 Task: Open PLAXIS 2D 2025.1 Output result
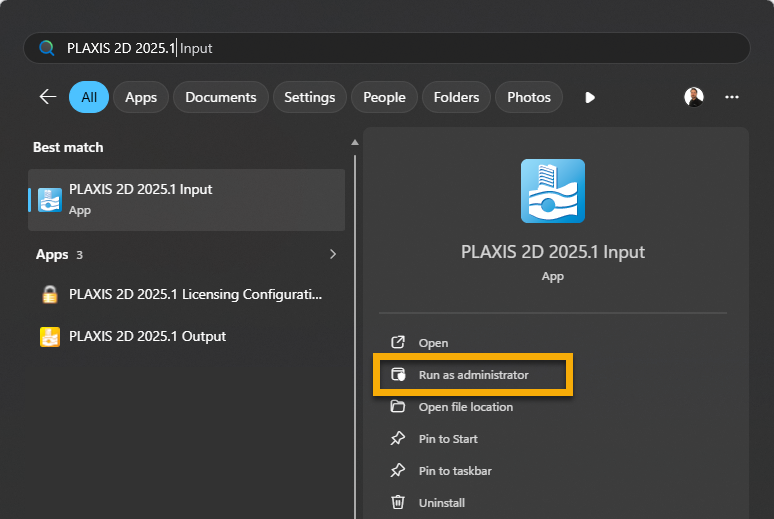click(187, 336)
